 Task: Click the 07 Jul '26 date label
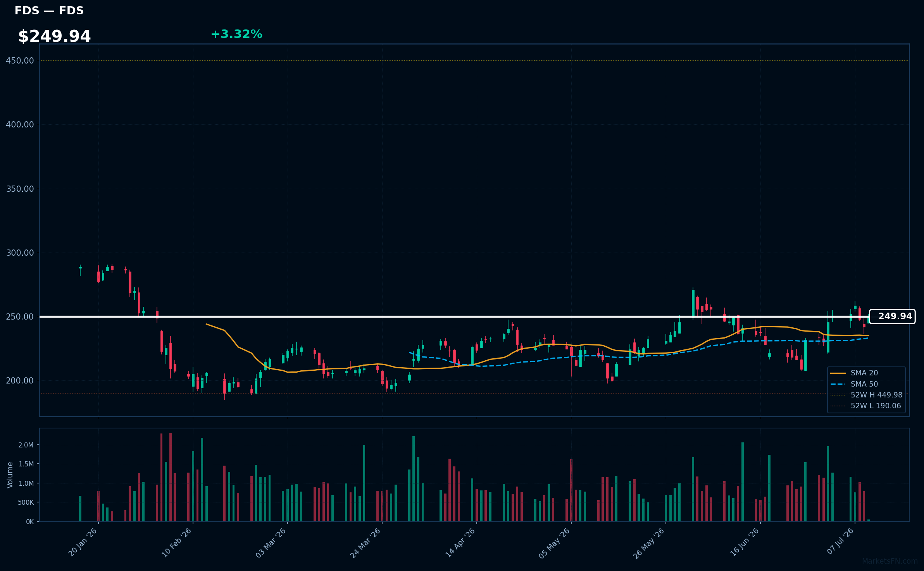pos(840,542)
